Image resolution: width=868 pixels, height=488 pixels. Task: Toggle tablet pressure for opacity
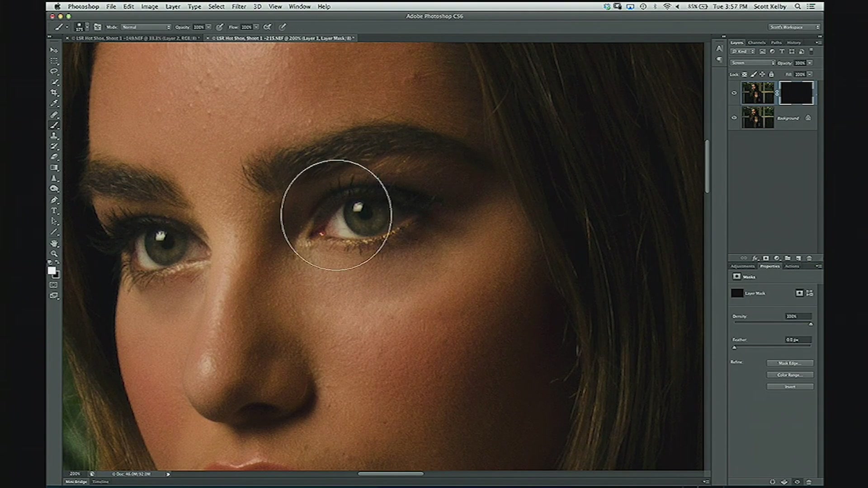click(220, 27)
